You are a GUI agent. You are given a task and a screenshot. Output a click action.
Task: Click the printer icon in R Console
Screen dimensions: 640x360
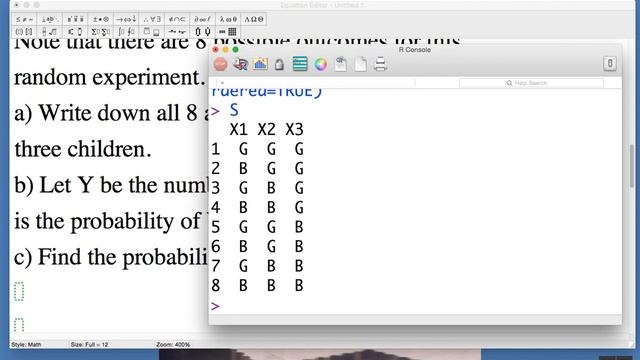point(380,64)
